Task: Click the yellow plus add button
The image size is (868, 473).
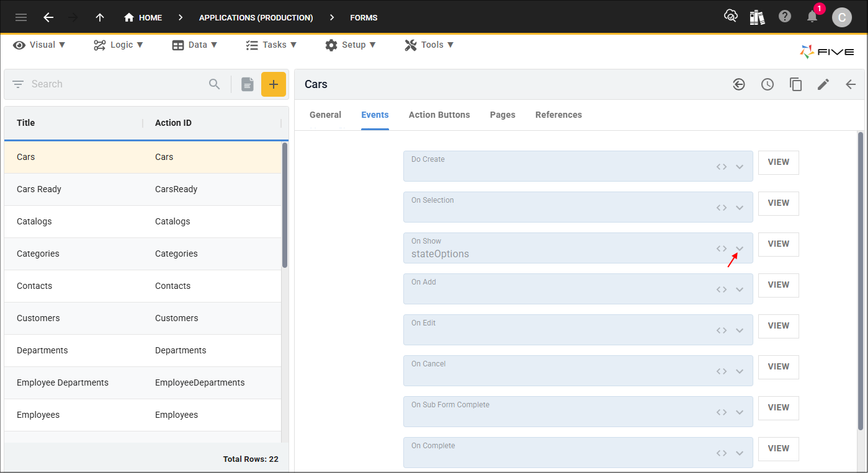Action: pos(274,84)
